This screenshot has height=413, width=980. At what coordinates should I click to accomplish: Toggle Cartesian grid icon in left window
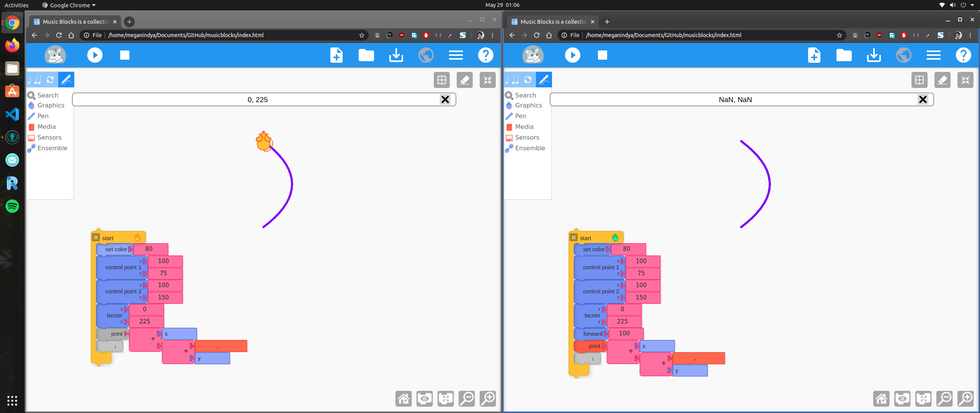pyautogui.click(x=441, y=80)
